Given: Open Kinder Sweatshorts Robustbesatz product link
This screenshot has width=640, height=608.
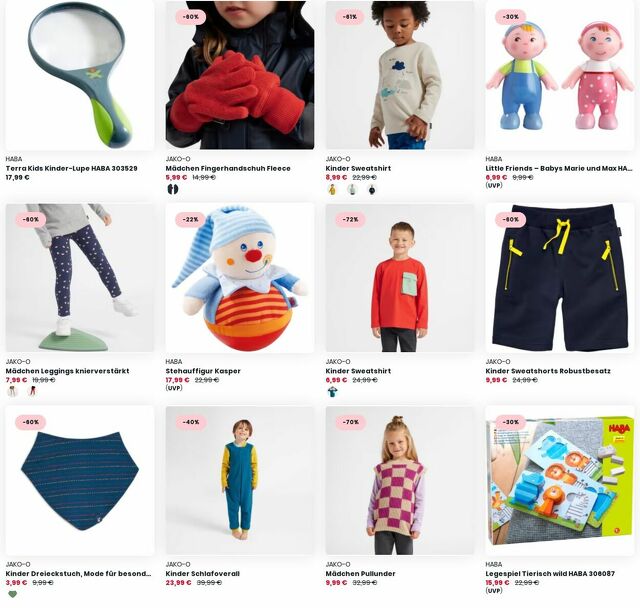Looking at the screenshot, I should pyautogui.click(x=548, y=371).
